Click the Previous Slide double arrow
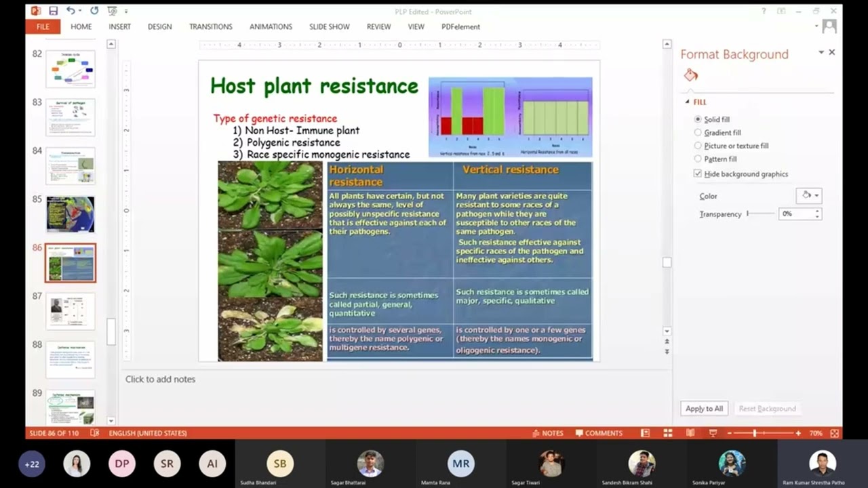The height and width of the screenshot is (488, 868). (667, 342)
